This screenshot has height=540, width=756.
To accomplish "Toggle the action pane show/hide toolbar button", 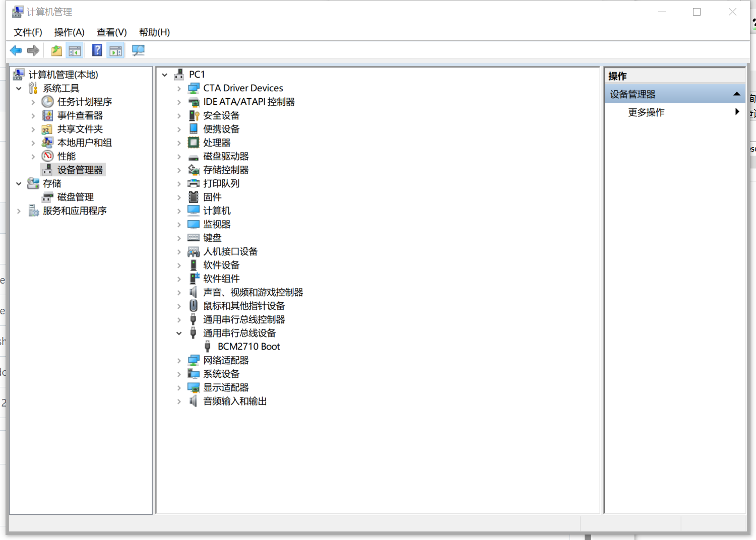I will tap(116, 50).
